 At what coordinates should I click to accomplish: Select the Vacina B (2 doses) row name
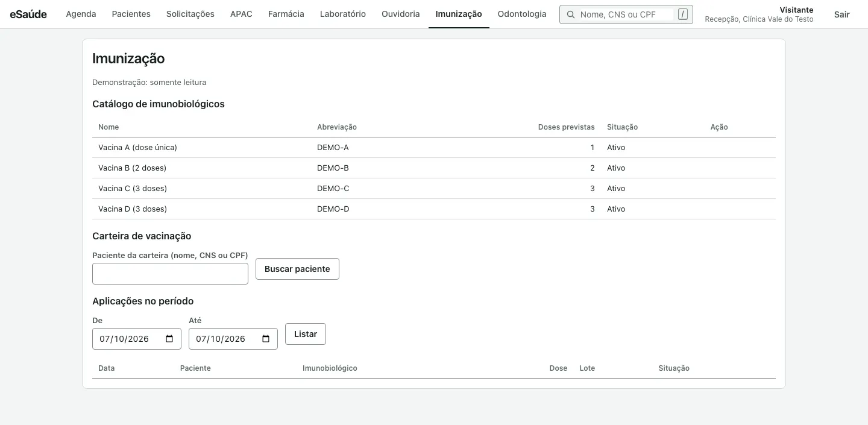tap(132, 168)
